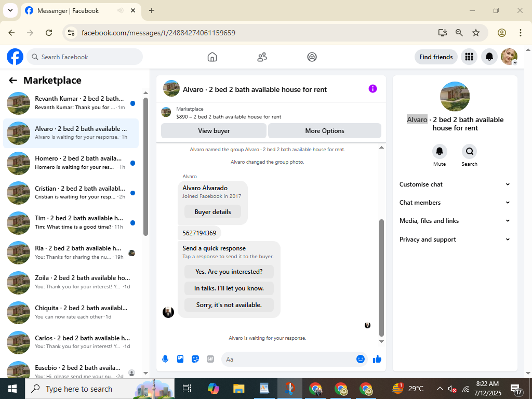Mute this Alvaro conversation

[440, 151]
